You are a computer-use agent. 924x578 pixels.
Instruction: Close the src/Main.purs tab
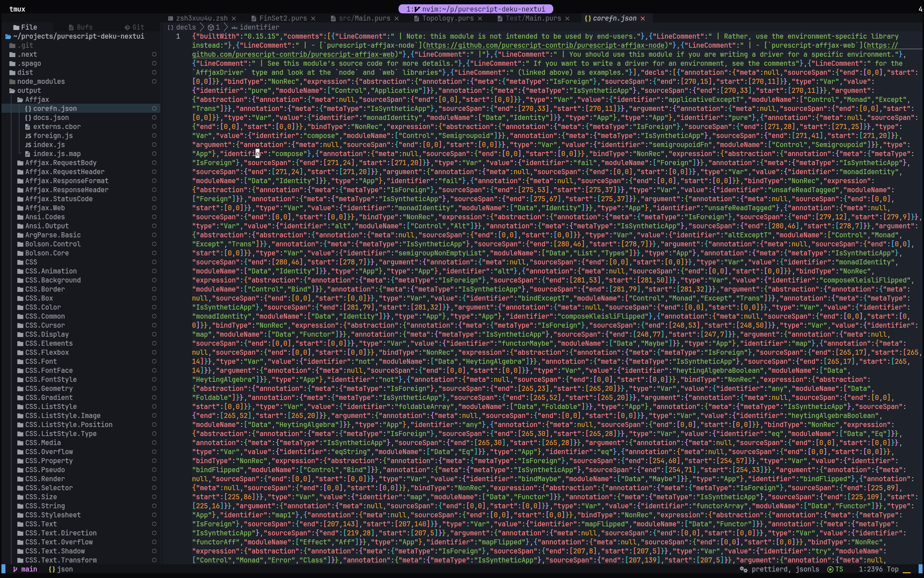pyautogui.click(x=396, y=18)
